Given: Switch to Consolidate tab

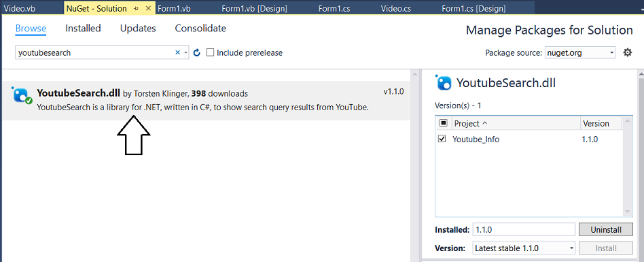Looking at the screenshot, I should (x=200, y=29).
